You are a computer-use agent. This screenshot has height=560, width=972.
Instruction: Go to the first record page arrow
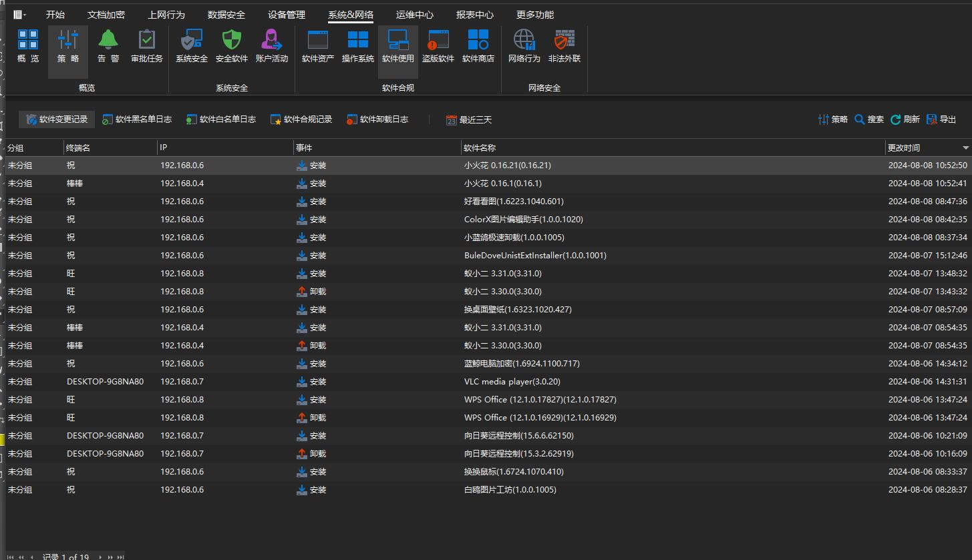[x=11, y=557]
